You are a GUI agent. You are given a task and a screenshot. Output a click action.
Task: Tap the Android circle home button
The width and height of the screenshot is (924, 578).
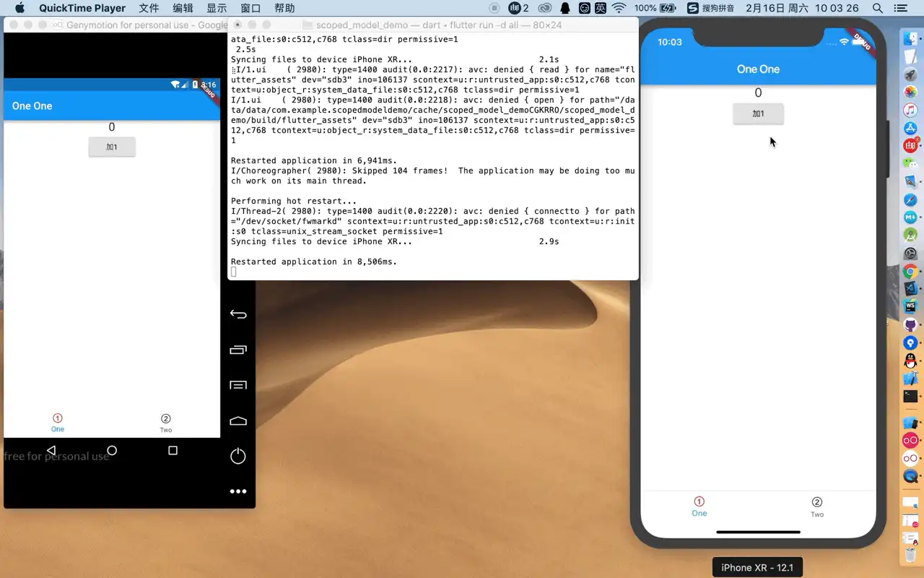click(x=112, y=450)
